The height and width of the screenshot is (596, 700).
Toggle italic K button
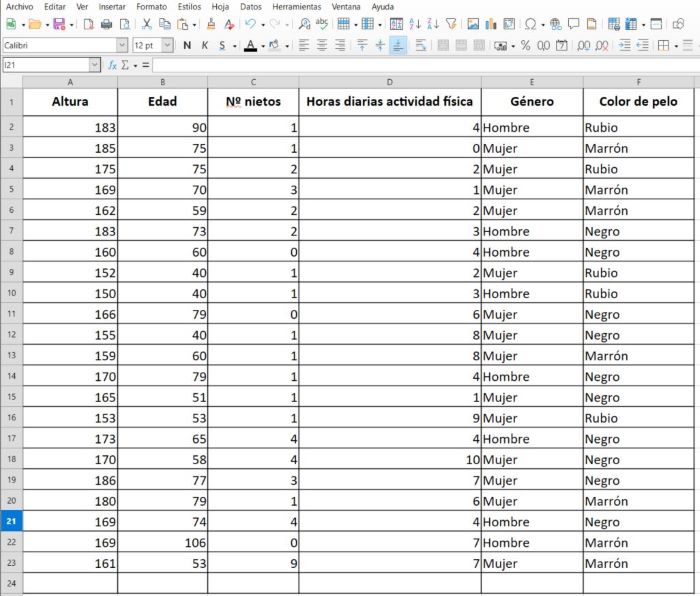pos(204,45)
